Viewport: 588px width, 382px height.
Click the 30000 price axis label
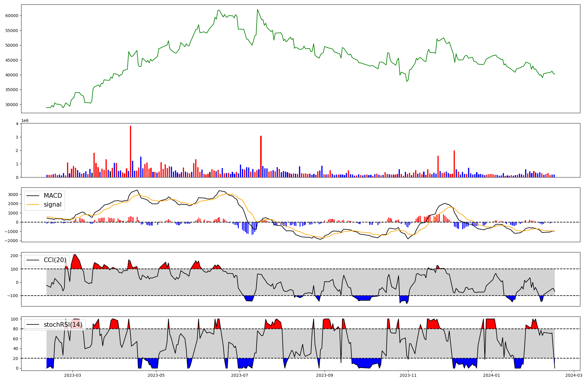12,105
